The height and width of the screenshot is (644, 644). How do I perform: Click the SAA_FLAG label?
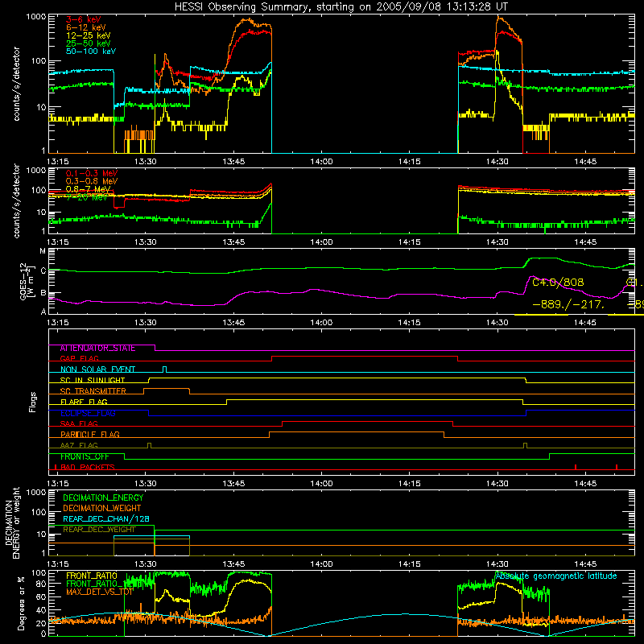(79, 423)
